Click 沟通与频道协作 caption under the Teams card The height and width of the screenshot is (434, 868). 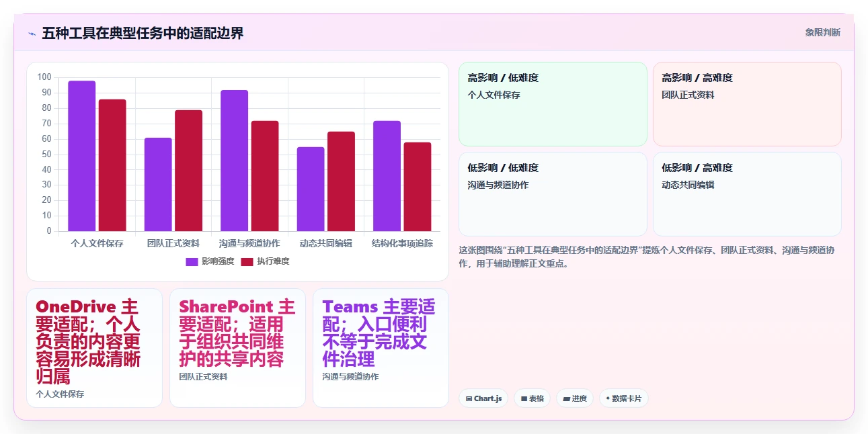[350, 377]
